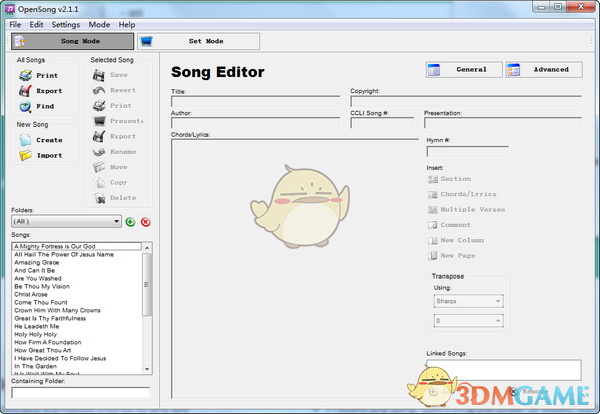
Task: Click the insert Multiple Verses icon
Action: (x=432, y=210)
